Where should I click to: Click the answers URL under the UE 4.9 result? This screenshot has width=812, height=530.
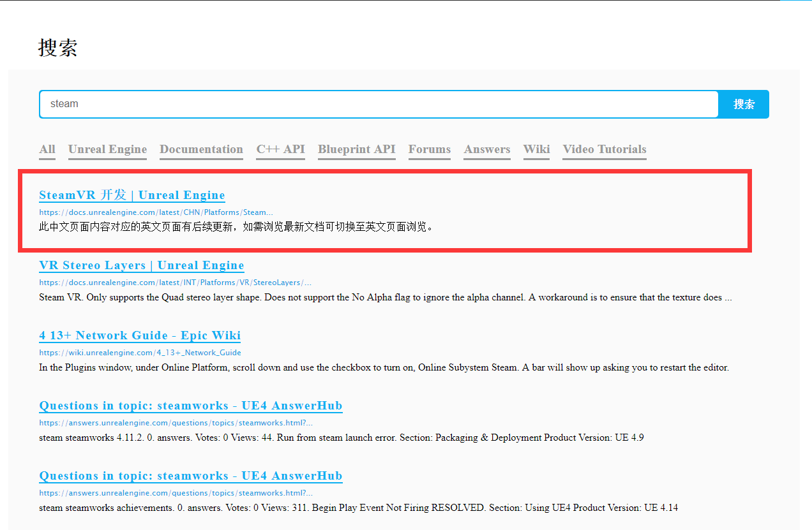176,423
